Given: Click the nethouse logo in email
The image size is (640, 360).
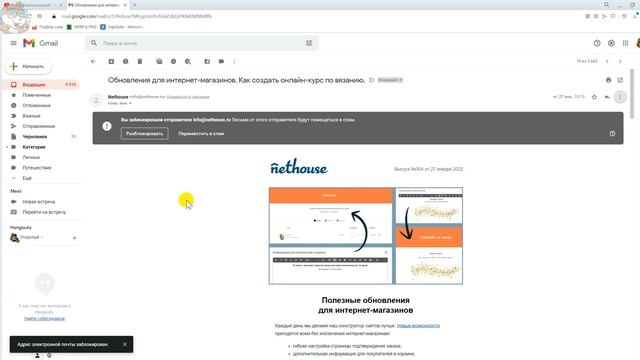Looking at the screenshot, I should (x=299, y=167).
